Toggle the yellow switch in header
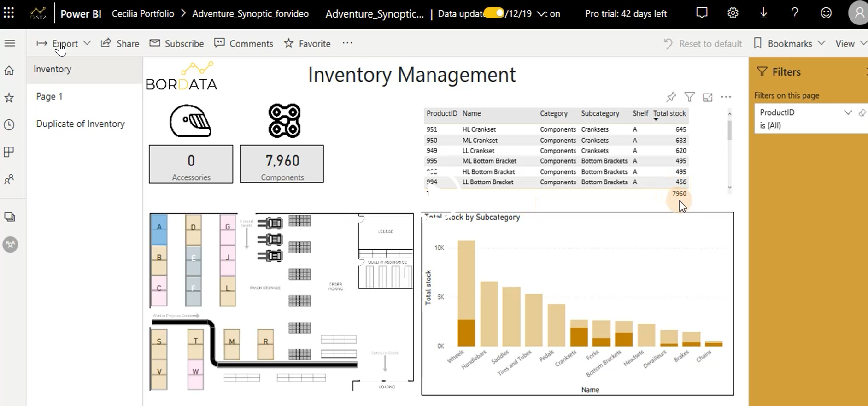Image resolution: width=868 pixels, height=406 pixels. [494, 13]
